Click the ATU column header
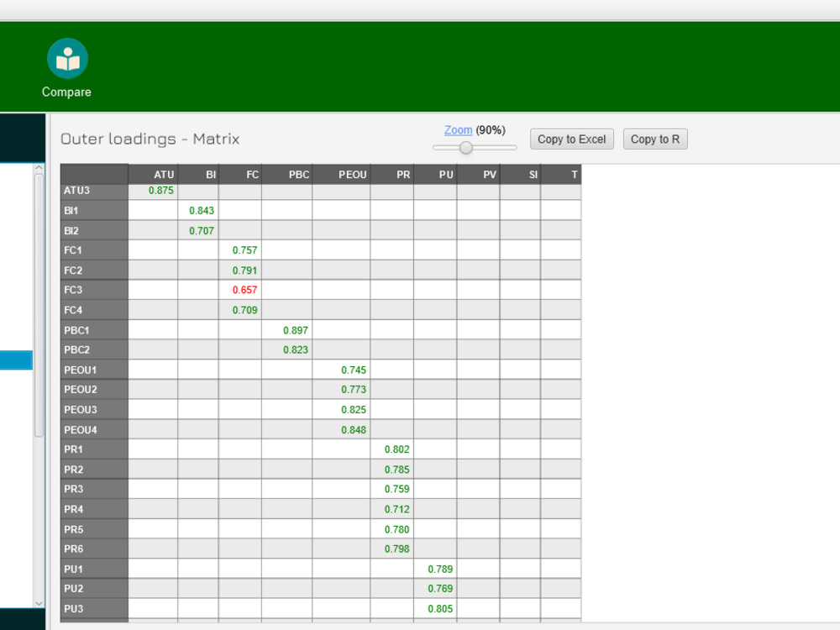This screenshot has height=630, width=840. click(163, 174)
